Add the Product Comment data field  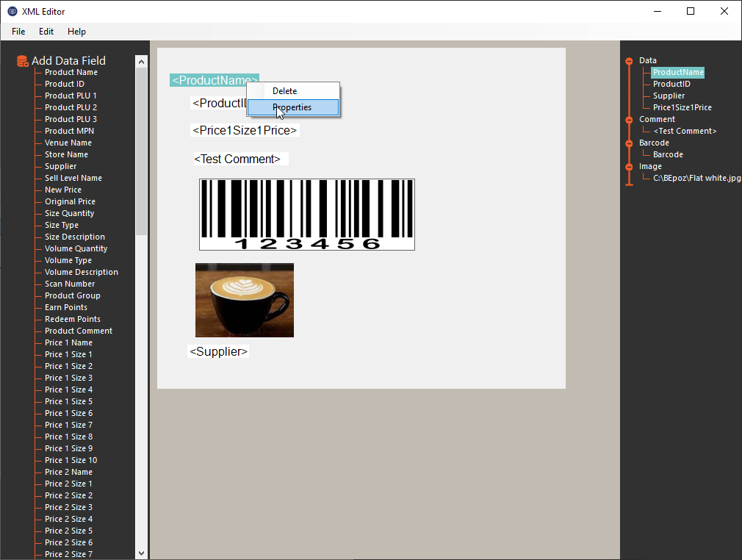(79, 331)
